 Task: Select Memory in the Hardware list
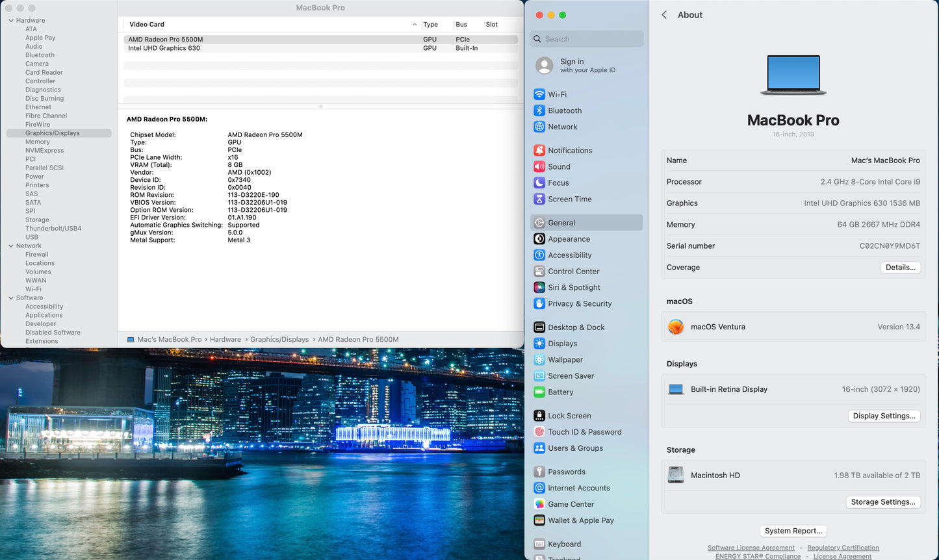[x=38, y=142]
